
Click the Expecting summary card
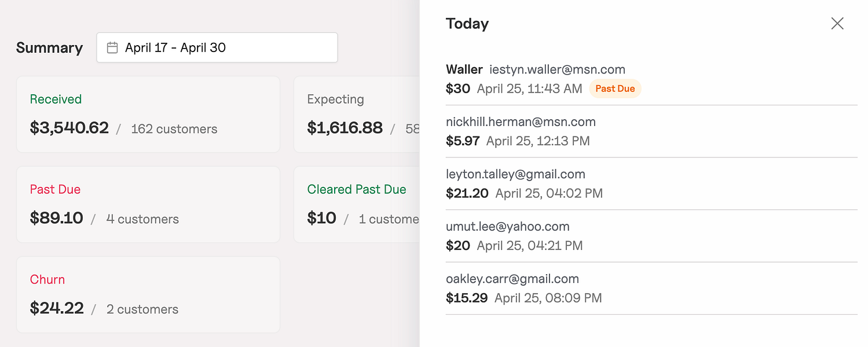tap(356, 115)
